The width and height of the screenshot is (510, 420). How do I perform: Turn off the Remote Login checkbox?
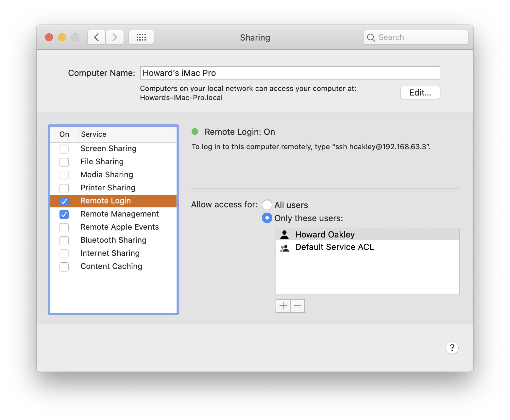point(64,201)
